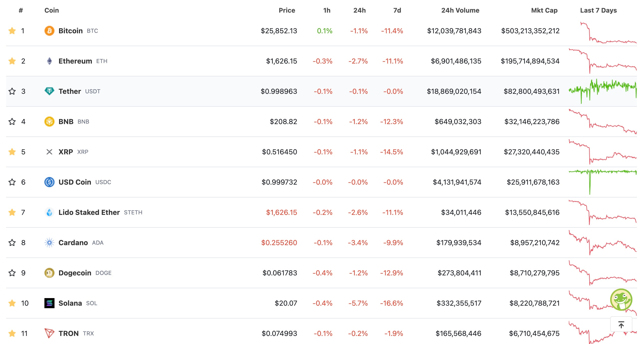644x344 pixels.
Task: Open the XRP coin page link
Action: 66,152
